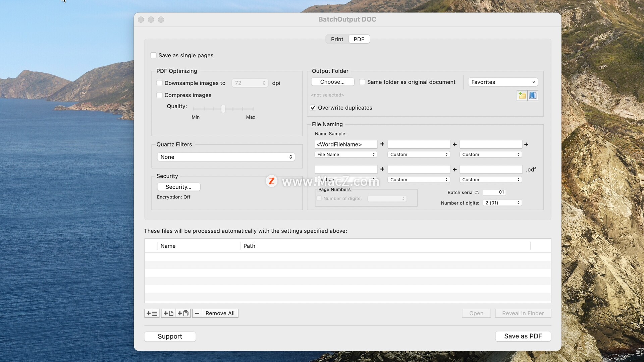Click plus after WordFileName field

coord(382,144)
